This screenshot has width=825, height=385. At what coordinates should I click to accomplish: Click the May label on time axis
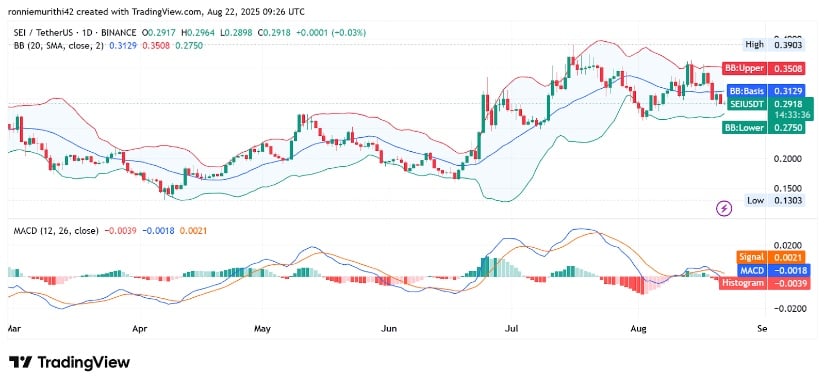262,329
